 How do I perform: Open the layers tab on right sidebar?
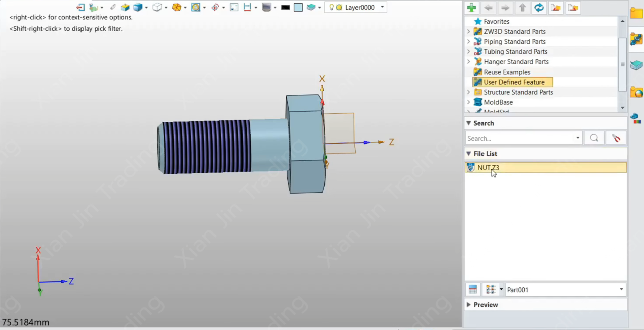636,65
